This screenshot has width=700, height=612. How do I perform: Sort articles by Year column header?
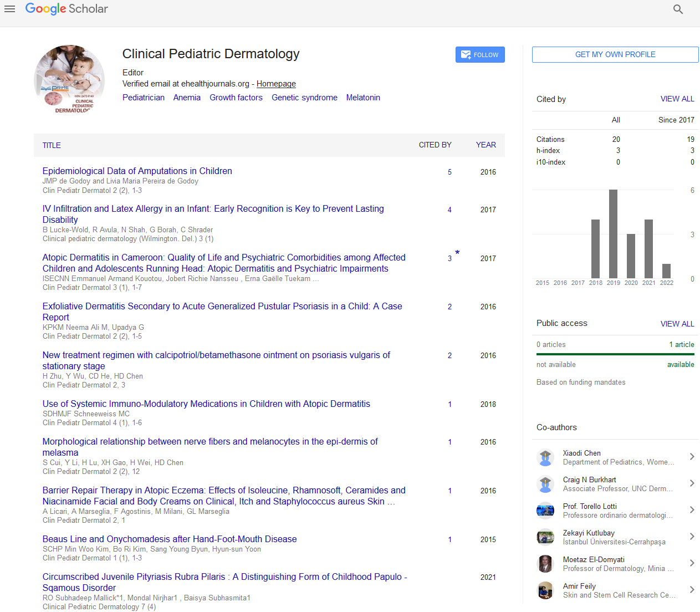click(486, 145)
